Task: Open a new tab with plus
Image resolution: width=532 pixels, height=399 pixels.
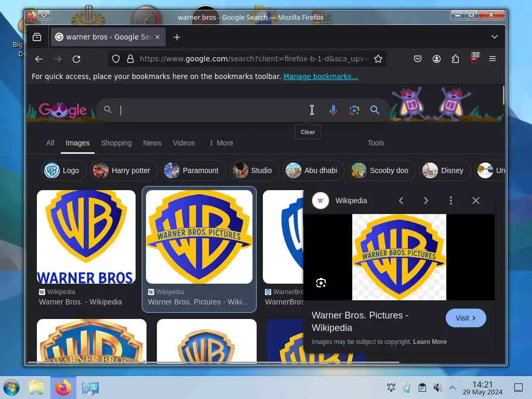Action: [177, 37]
